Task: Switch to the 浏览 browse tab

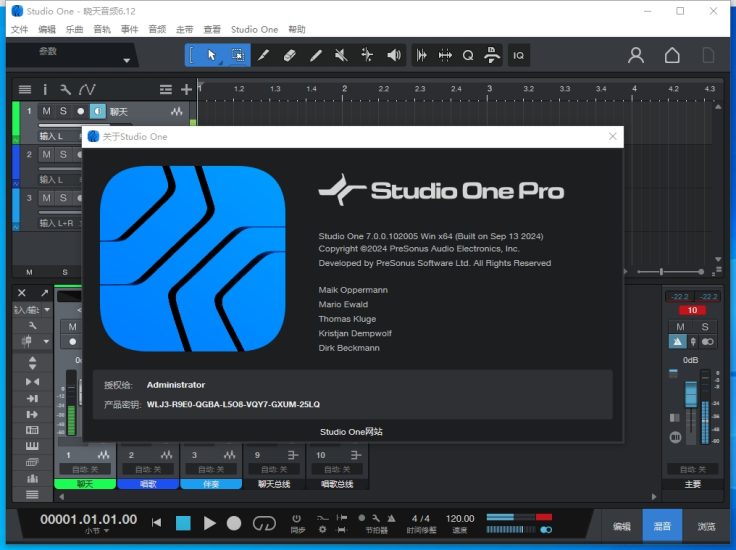Action: 706,526
